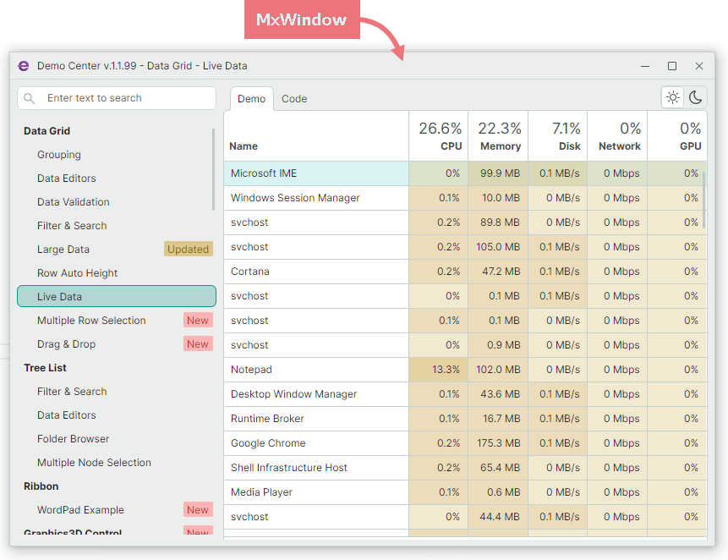
Task: Close the Demo Center window
Action: pyautogui.click(x=698, y=66)
